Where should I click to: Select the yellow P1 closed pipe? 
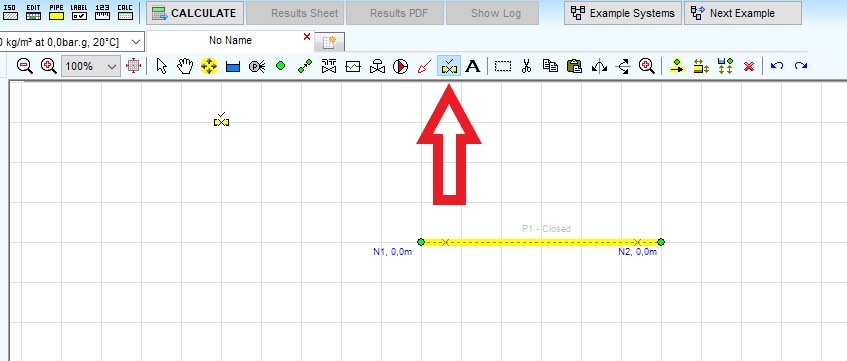click(541, 242)
